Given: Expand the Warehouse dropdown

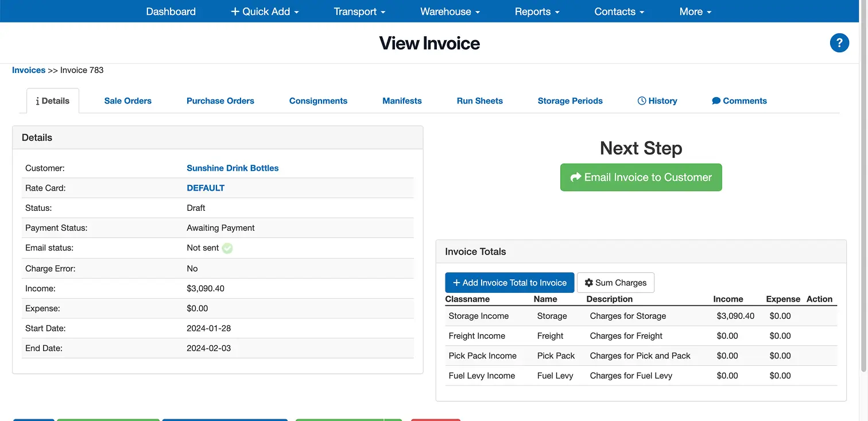Looking at the screenshot, I should [x=449, y=11].
